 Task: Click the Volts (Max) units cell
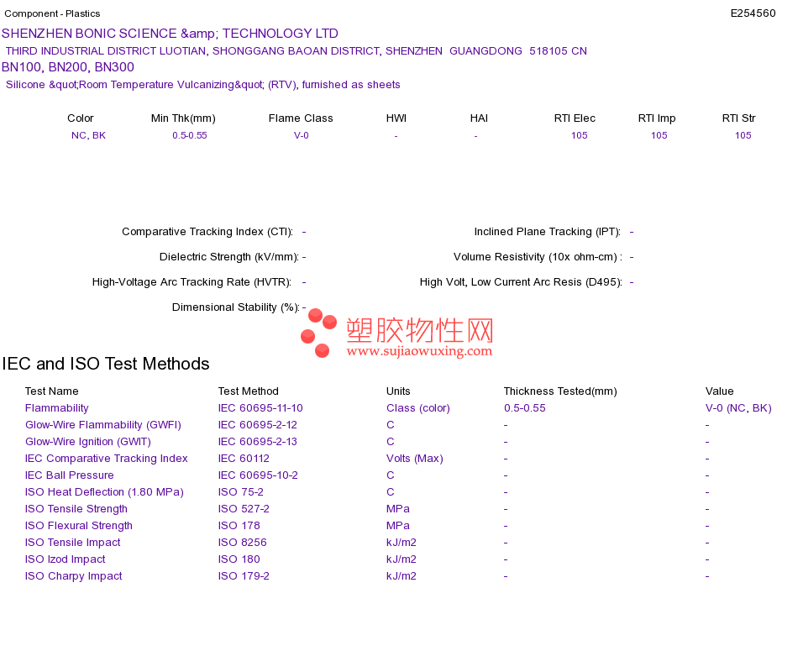[415, 458]
